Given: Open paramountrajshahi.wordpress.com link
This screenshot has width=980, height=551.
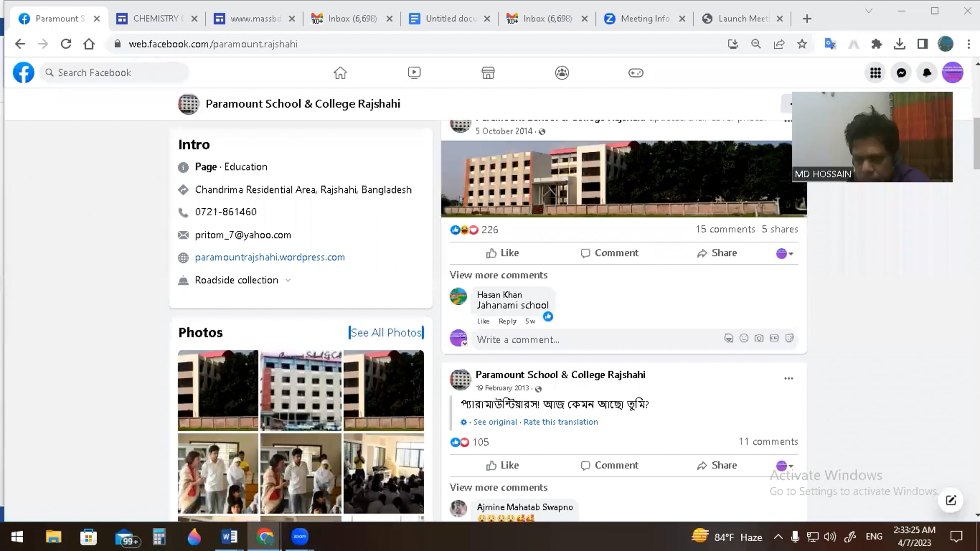Looking at the screenshot, I should [270, 257].
